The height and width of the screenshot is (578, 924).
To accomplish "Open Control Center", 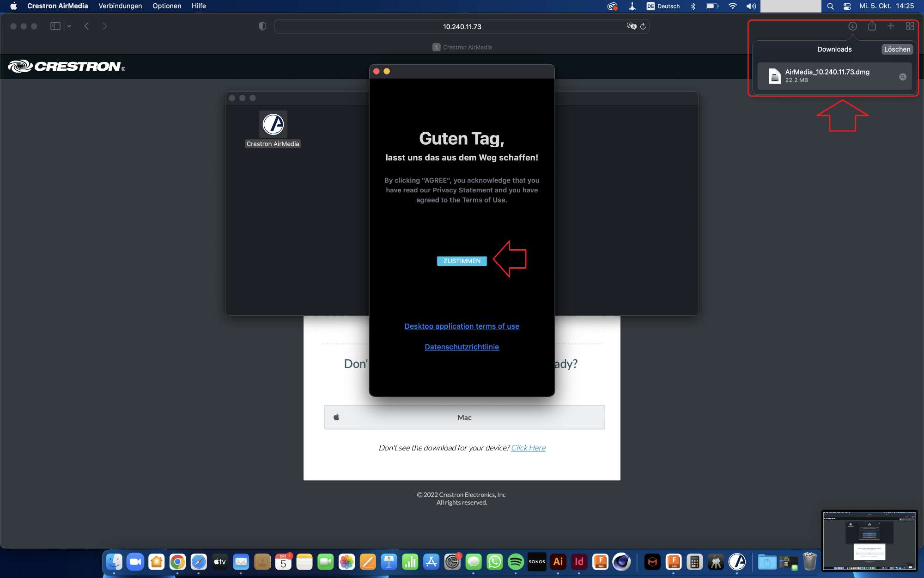I will 847,6.
